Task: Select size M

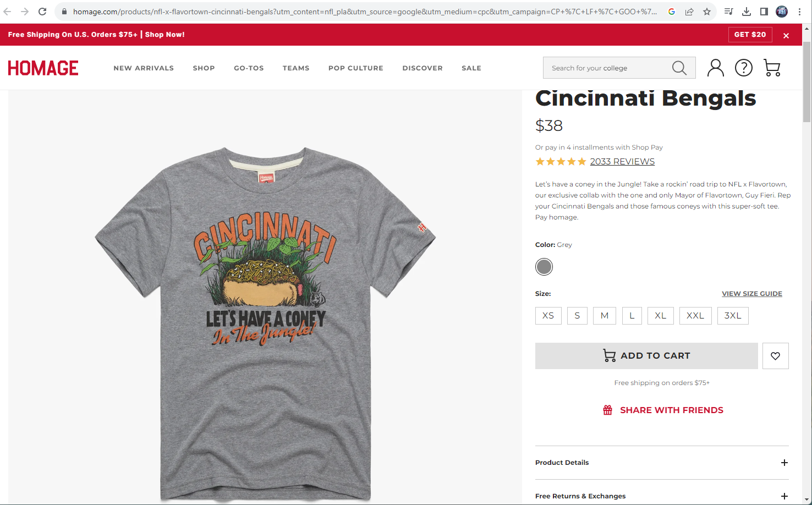Action: click(605, 316)
